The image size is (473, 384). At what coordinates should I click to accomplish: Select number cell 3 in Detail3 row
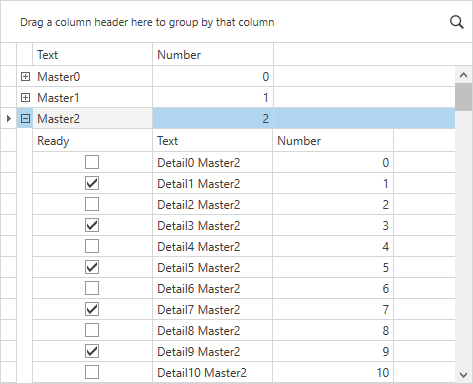point(333,225)
